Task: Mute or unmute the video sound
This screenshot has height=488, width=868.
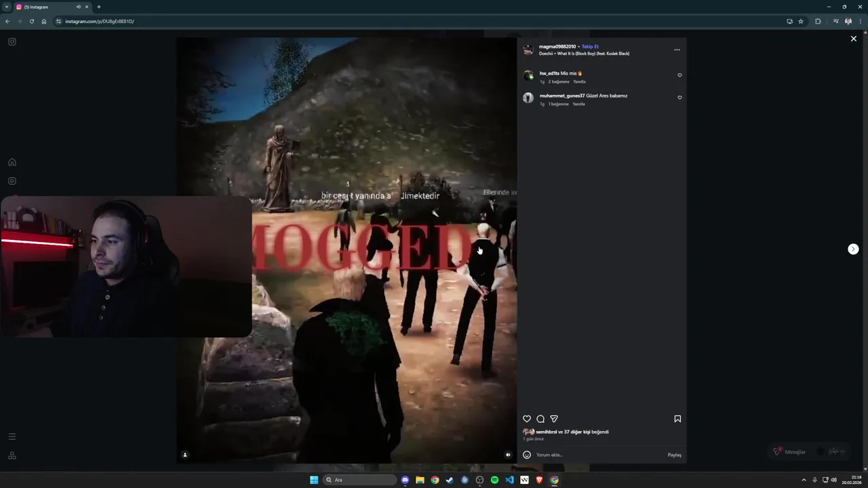Action: [508, 455]
